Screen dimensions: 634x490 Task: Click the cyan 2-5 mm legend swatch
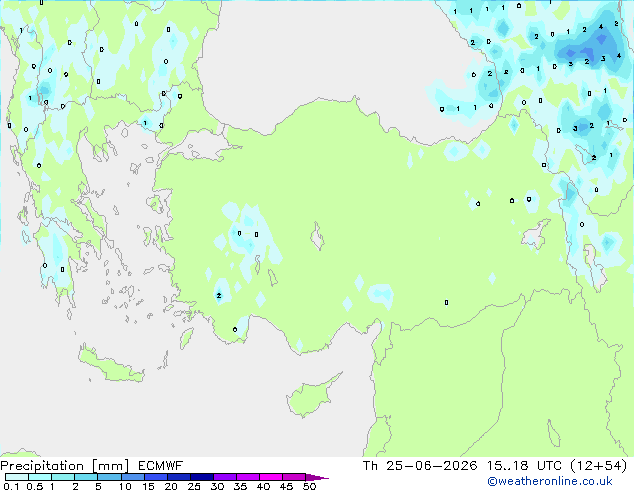click(x=86, y=477)
